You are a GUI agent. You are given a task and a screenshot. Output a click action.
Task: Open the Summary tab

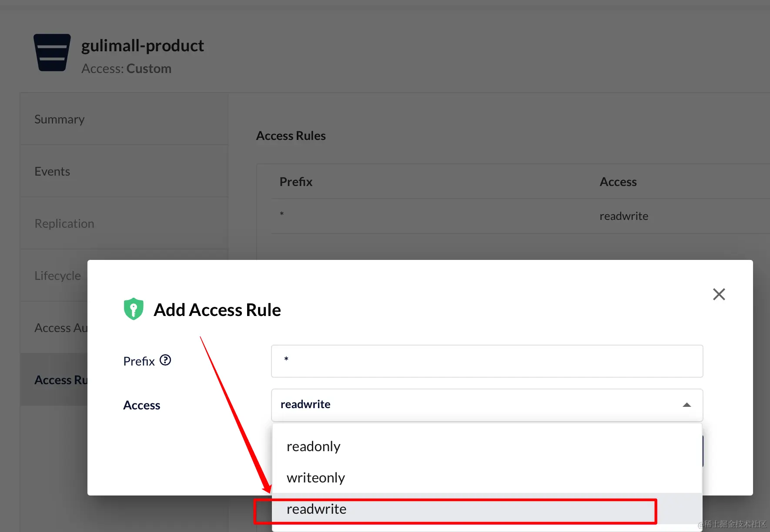(x=60, y=119)
